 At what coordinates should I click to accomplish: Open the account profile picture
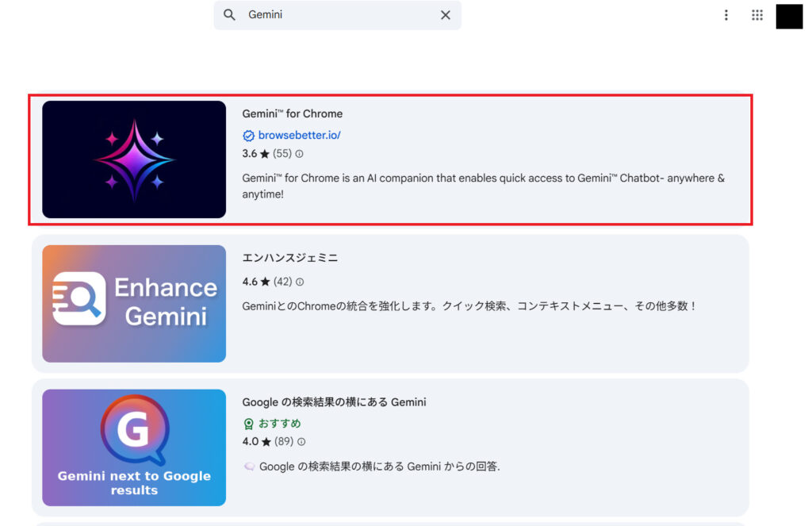coord(789,16)
